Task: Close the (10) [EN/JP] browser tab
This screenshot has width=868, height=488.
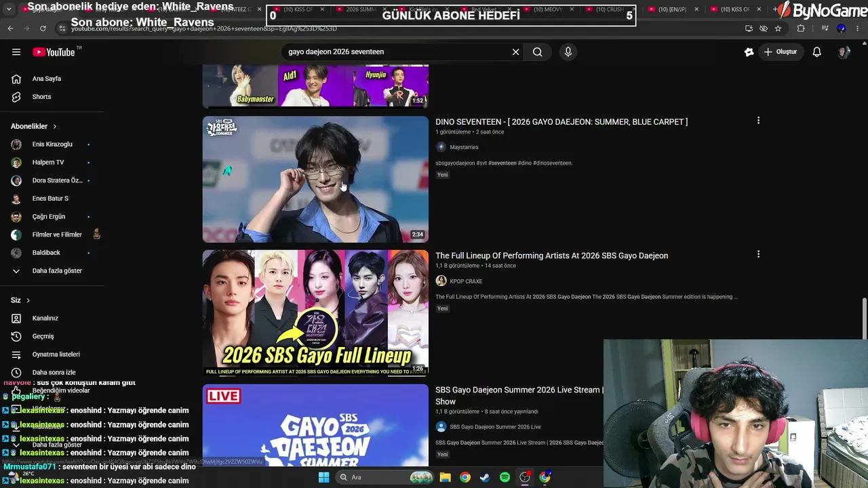Action: point(696,9)
